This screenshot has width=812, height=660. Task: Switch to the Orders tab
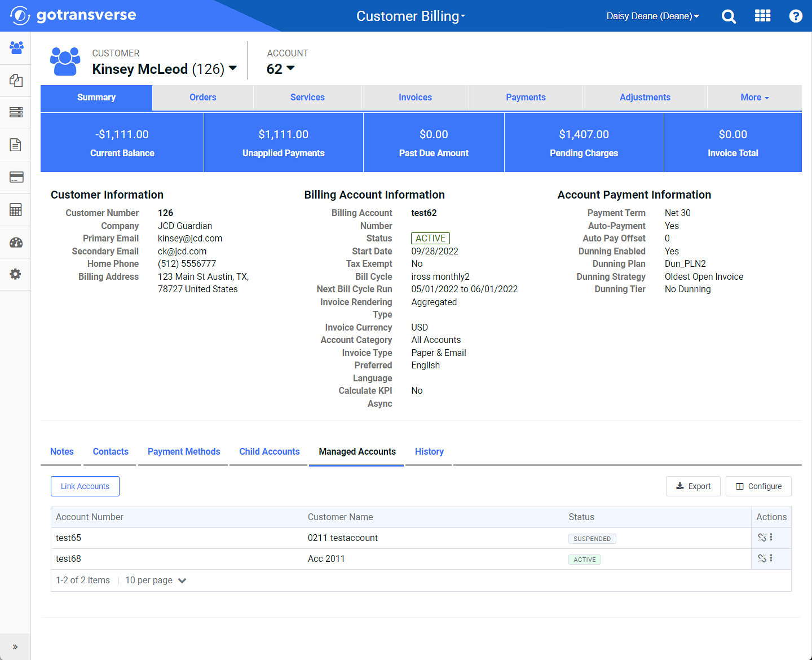click(203, 98)
